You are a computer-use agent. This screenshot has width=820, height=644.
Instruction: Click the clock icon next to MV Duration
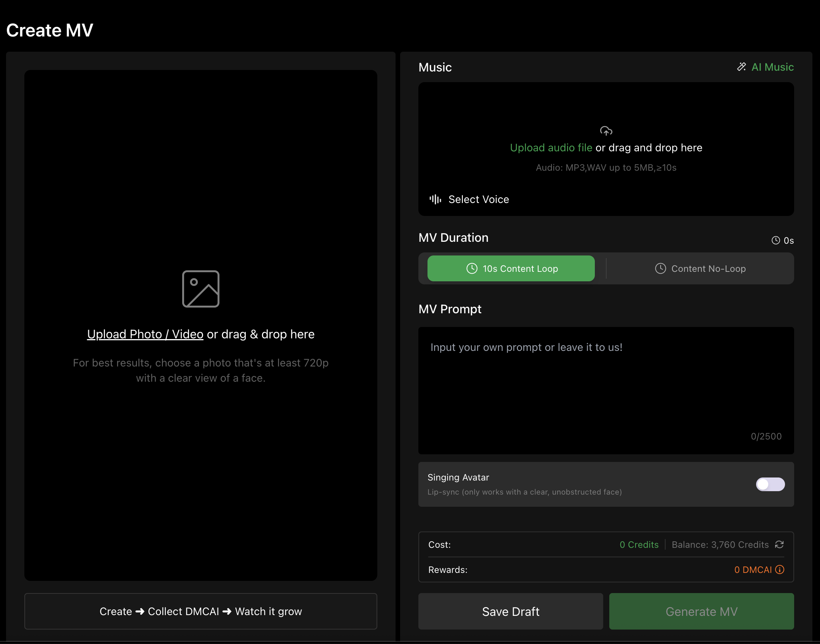coord(776,240)
